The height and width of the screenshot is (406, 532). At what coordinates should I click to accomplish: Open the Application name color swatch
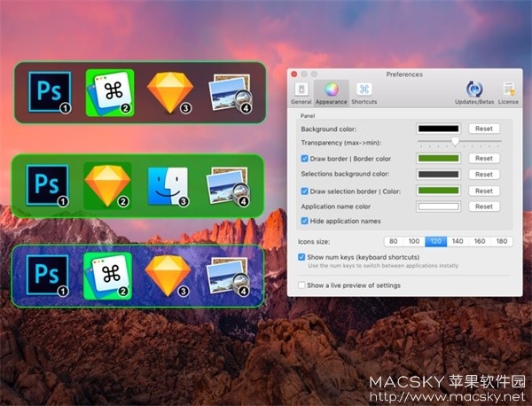pyautogui.click(x=438, y=207)
